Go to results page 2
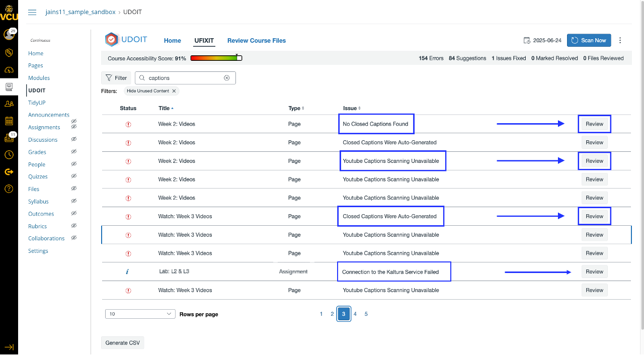 (x=332, y=314)
